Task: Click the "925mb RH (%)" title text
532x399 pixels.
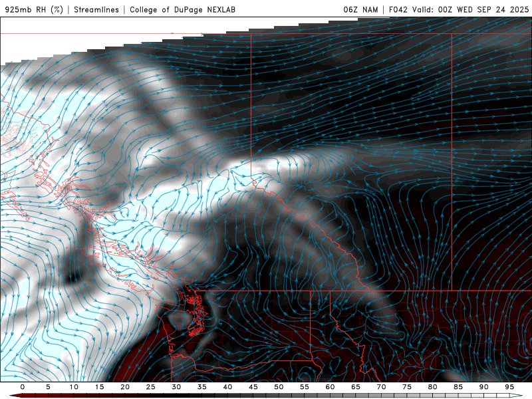Action: click(35, 10)
